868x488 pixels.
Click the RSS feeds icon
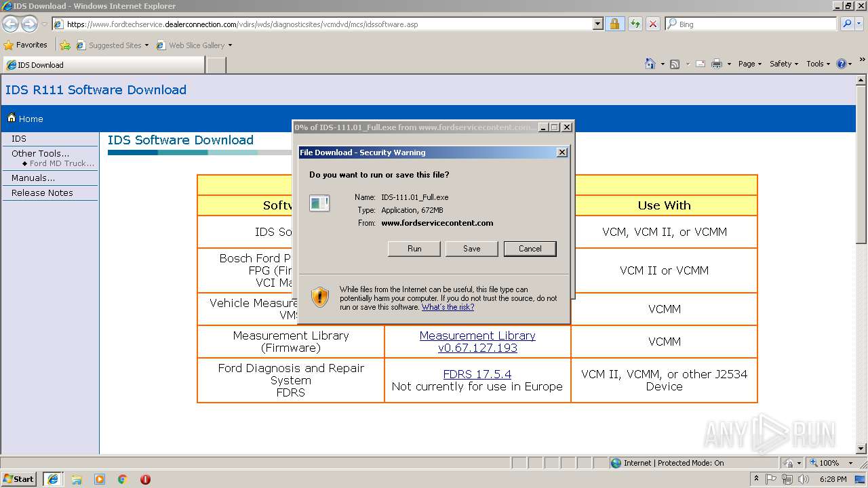click(674, 64)
